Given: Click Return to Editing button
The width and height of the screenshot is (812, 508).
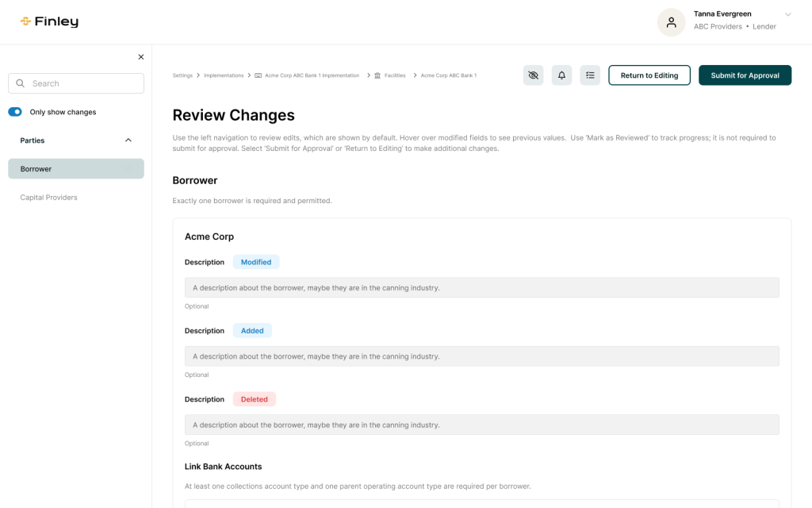Looking at the screenshot, I should pyautogui.click(x=649, y=75).
